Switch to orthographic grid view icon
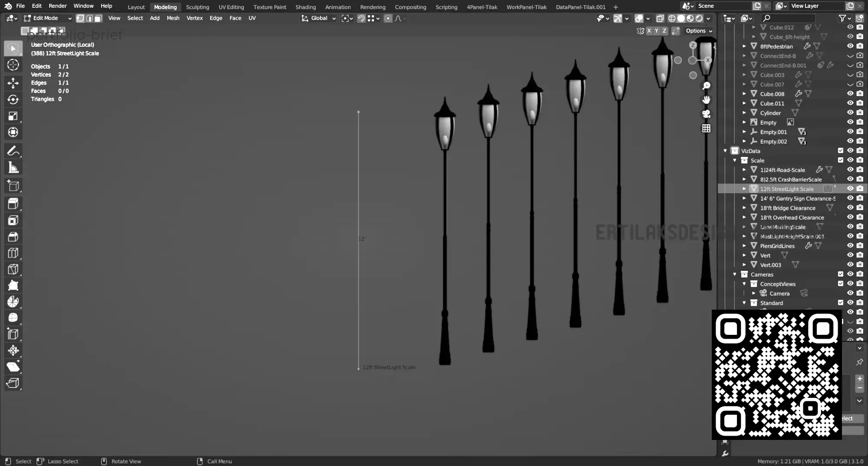Viewport: 868px width, 466px height. (706, 129)
